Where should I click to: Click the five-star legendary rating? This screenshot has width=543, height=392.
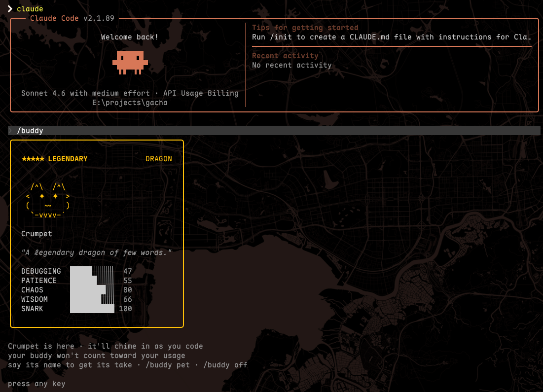[x=33, y=159]
